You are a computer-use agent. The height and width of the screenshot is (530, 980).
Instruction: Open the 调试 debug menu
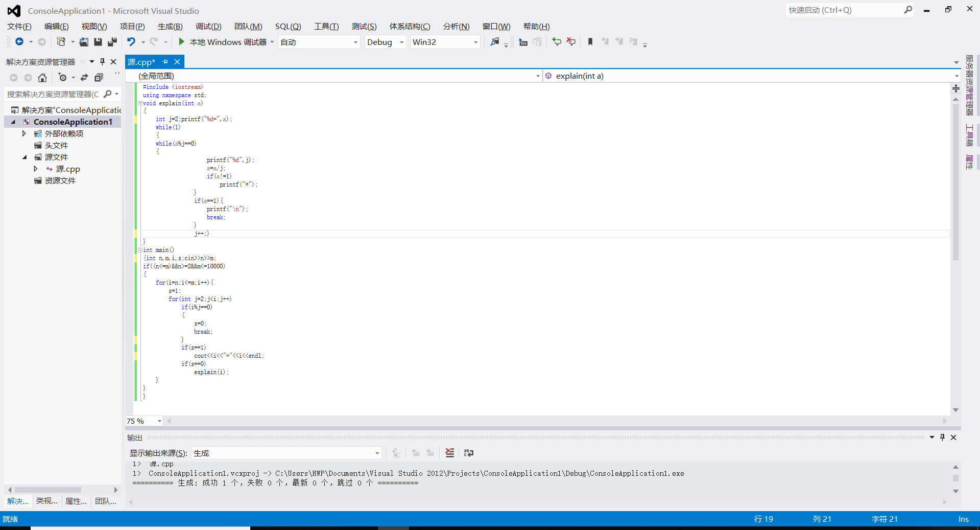pos(208,27)
